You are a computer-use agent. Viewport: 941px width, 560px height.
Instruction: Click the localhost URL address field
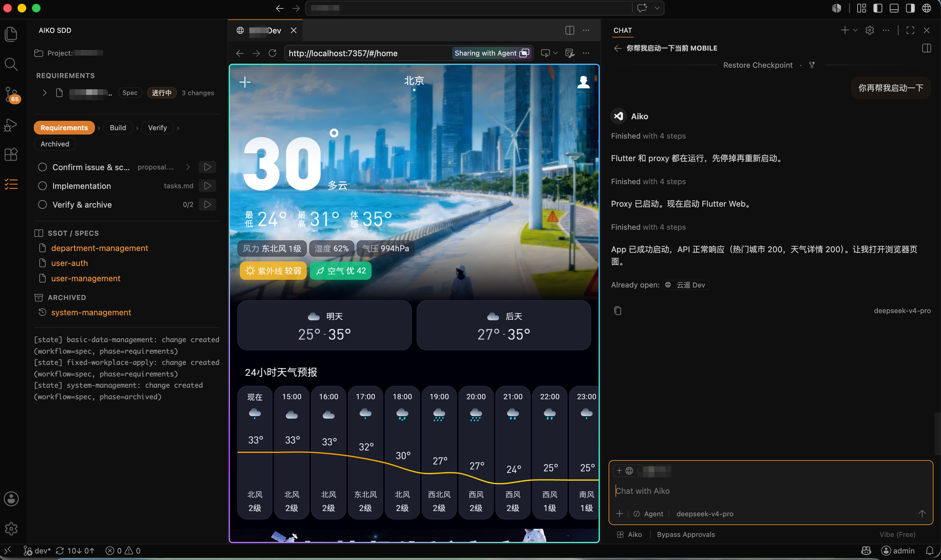[x=368, y=53]
